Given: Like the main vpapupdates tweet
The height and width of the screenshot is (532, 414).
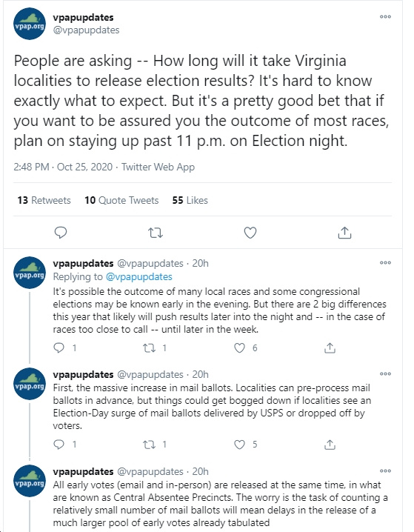Looking at the screenshot, I should (x=250, y=233).
